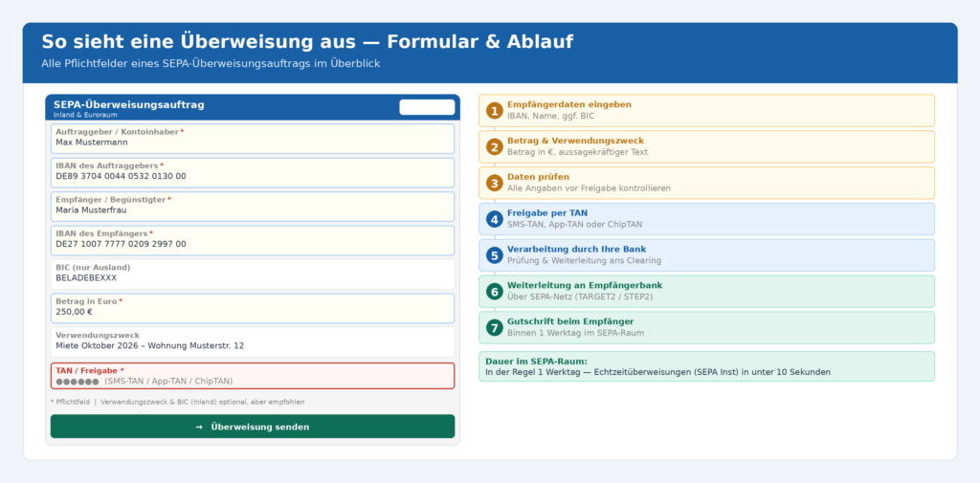
Task: Click 'SMS-TAN, App-TAN oder ChipTAN' subtitle
Action: (574, 225)
